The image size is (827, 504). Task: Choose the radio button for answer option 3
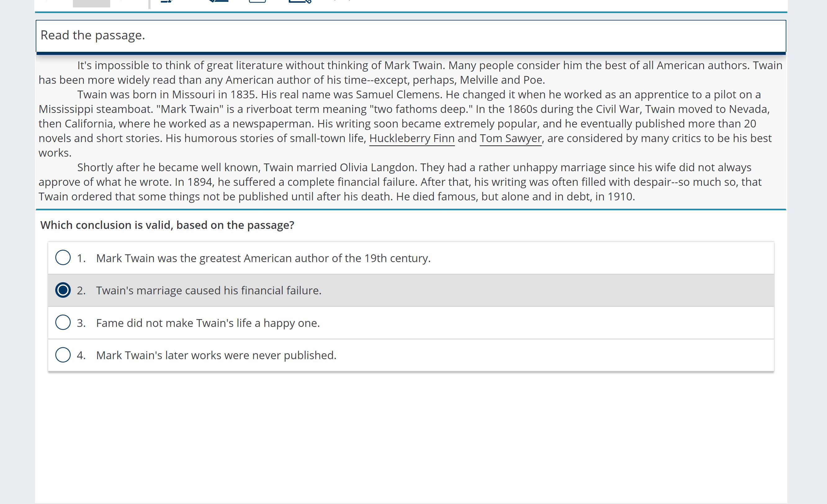63,323
